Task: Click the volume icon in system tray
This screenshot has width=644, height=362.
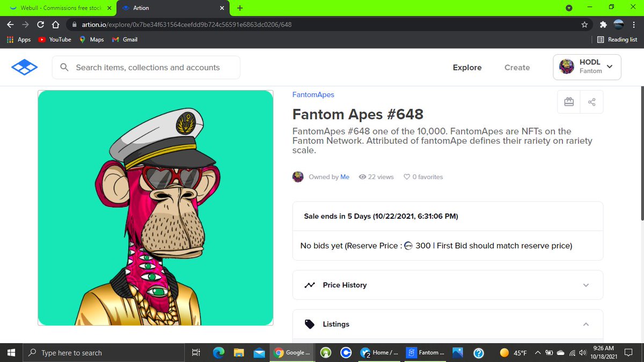Action: 583,352
